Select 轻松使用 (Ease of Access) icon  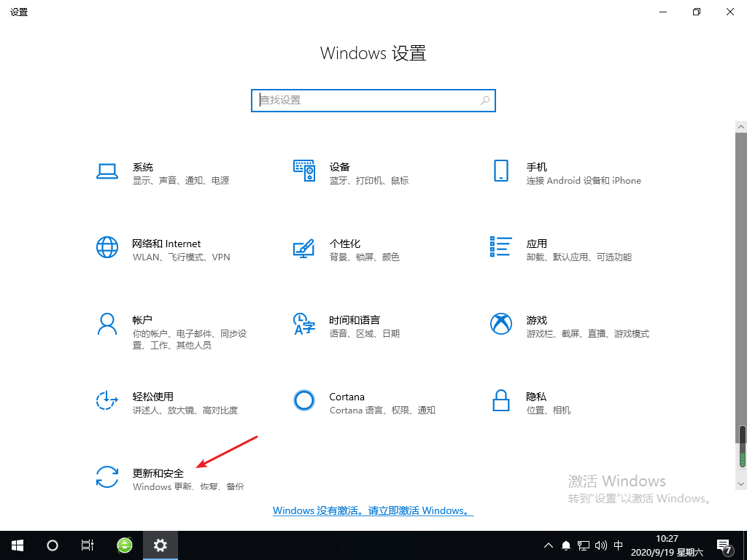107,400
